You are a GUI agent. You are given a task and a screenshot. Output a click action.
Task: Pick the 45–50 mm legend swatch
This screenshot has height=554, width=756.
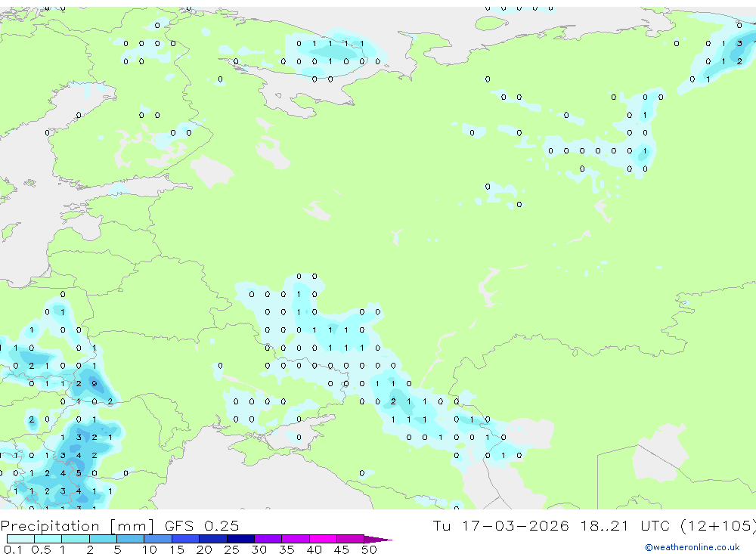(351, 539)
